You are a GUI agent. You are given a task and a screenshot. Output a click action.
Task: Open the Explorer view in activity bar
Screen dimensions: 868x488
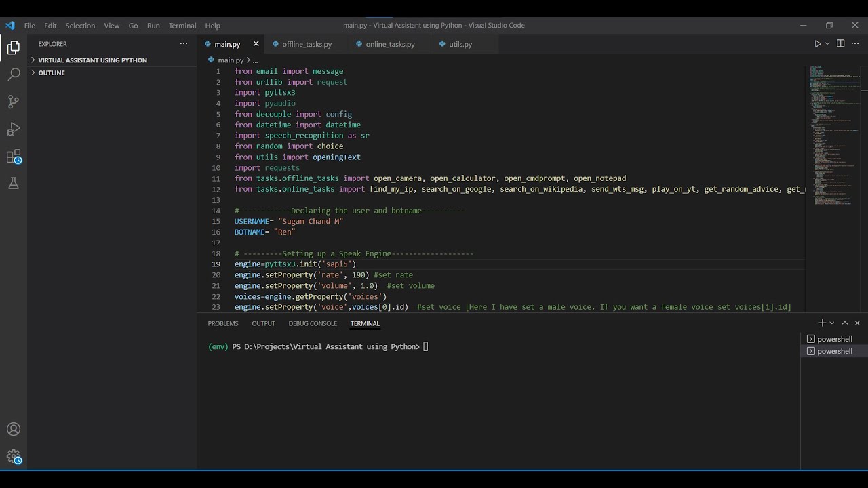(14, 47)
